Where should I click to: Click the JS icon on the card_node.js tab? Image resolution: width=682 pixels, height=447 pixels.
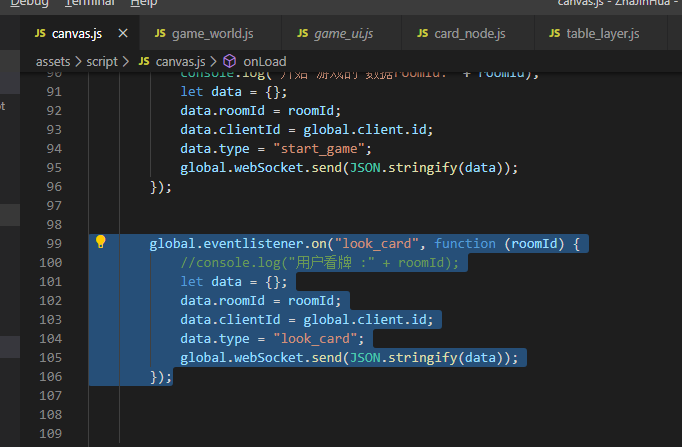coord(422,33)
